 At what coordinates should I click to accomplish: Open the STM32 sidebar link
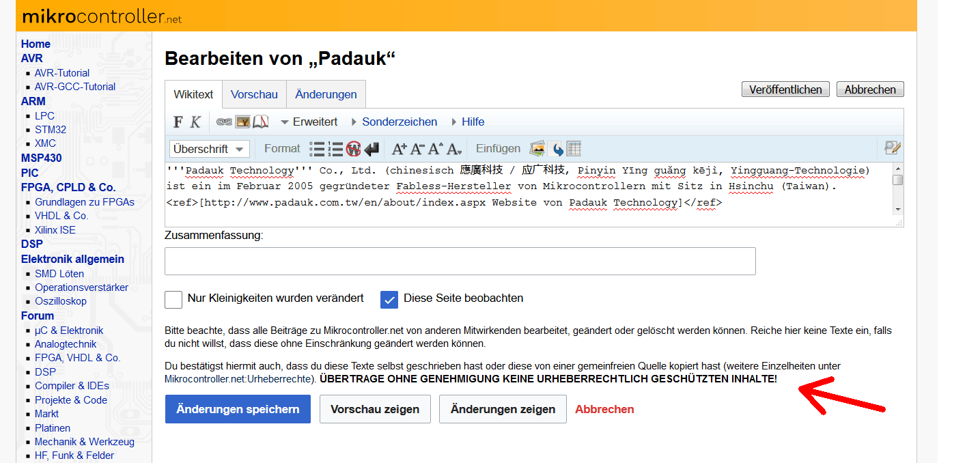(x=51, y=129)
